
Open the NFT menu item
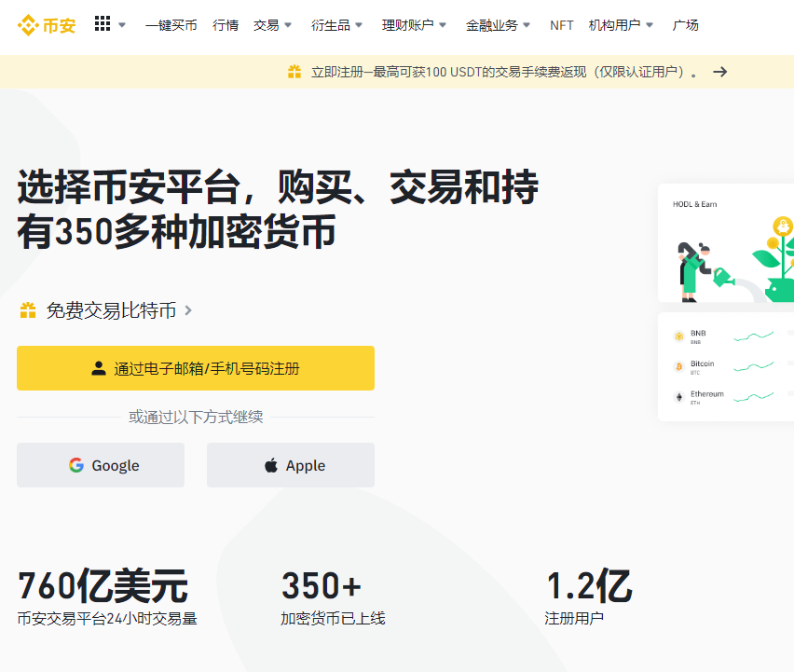561,25
